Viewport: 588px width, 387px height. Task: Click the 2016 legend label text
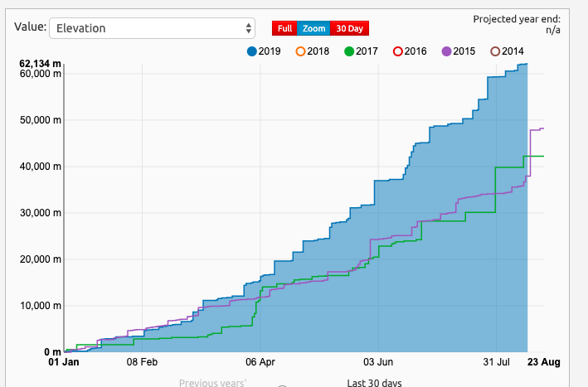(415, 51)
